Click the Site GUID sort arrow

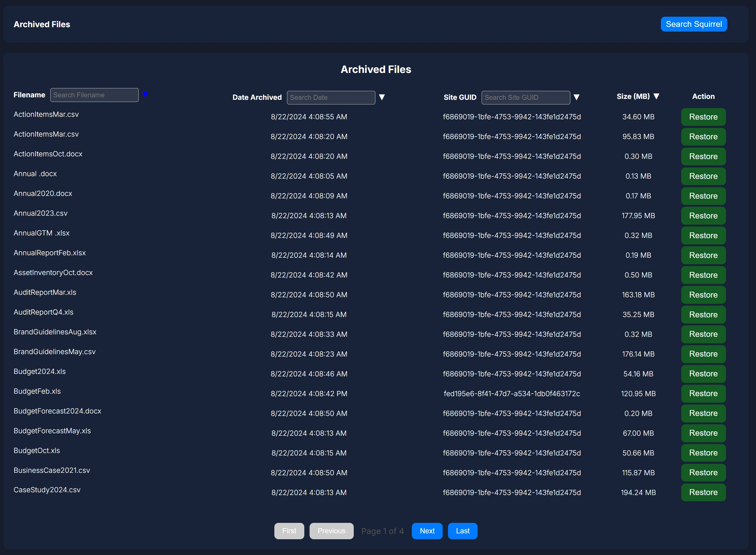pyautogui.click(x=576, y=97)
